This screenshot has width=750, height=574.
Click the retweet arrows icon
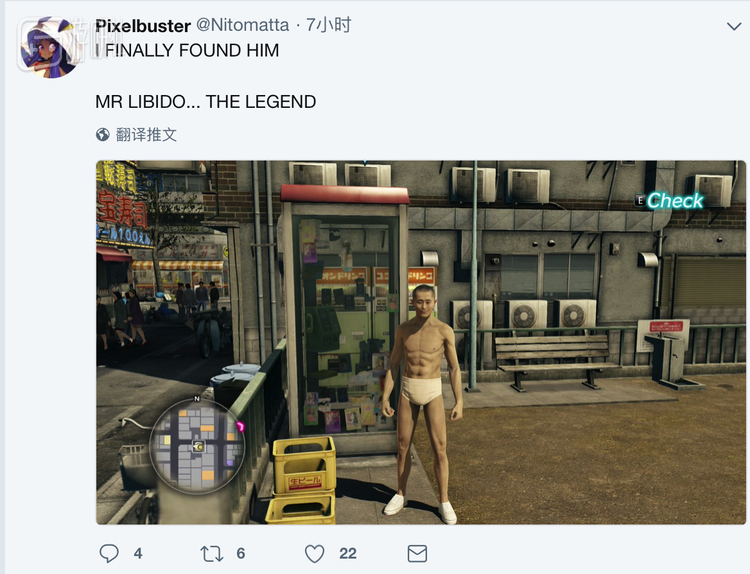pos(211,554)
